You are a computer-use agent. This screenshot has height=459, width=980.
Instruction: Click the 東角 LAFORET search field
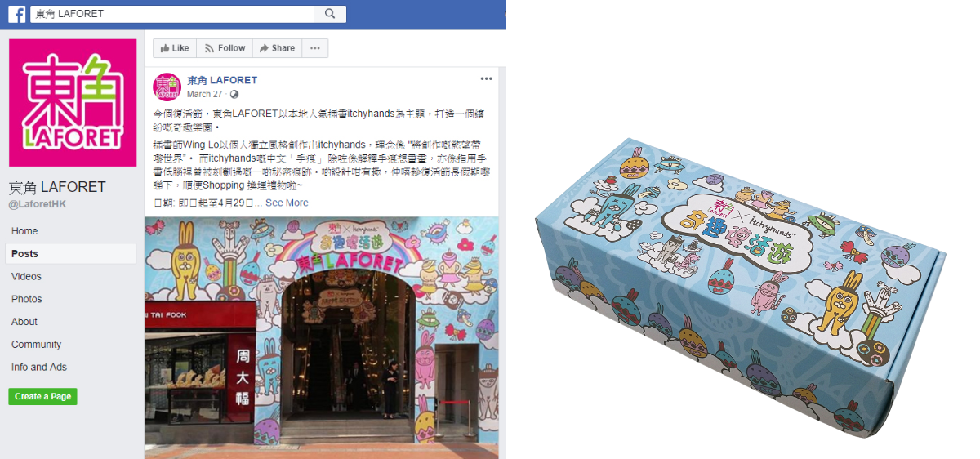click(172, 14)
